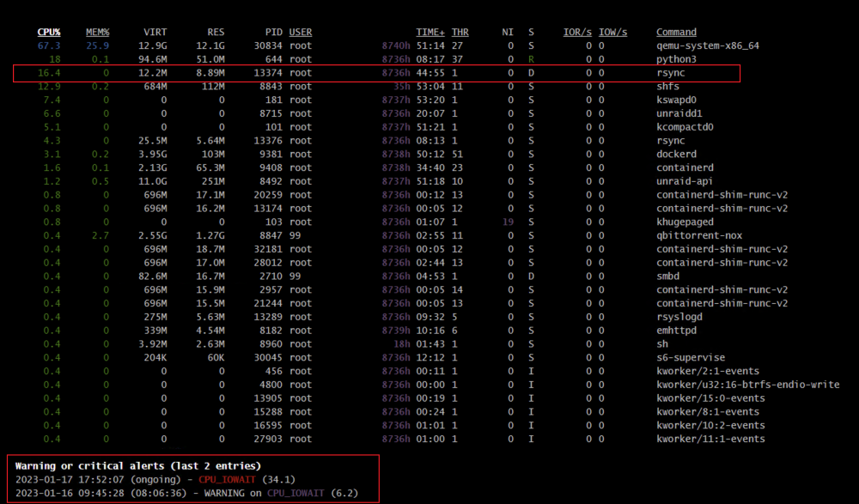Click the nice value 19
Screen dimensions: 859x504
(508, 222)
